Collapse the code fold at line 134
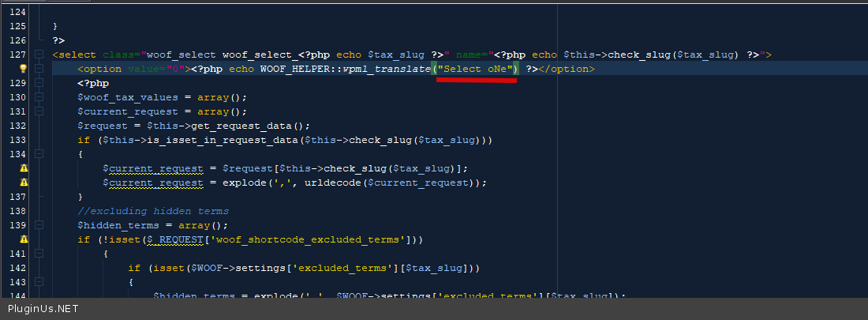 coord(39,154)
